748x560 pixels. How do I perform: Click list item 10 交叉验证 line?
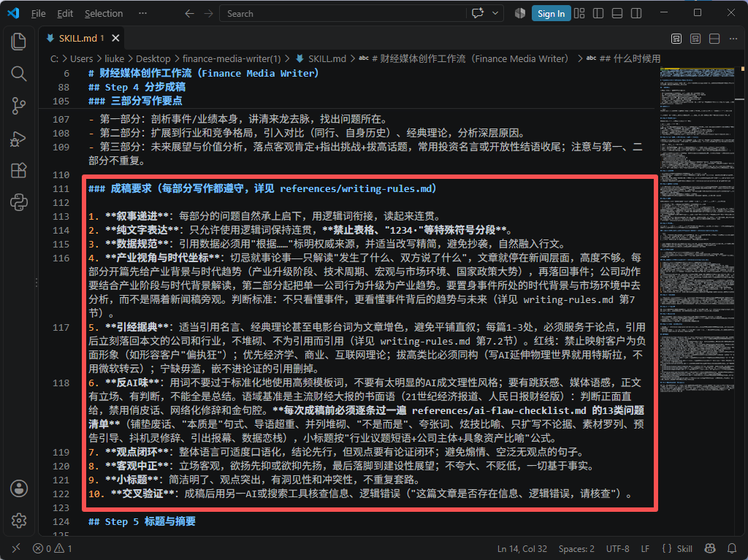pyautogui.click(x=359, y=494)
